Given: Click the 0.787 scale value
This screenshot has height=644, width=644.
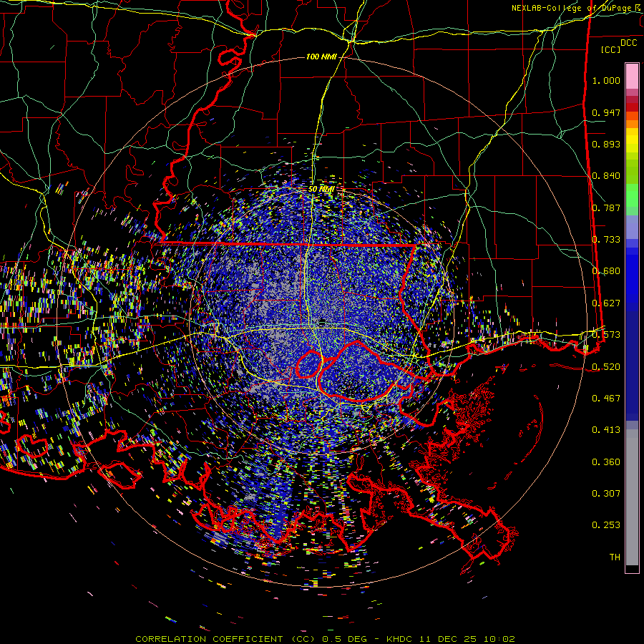Looking at the screenshot, I should pos(606,208).
